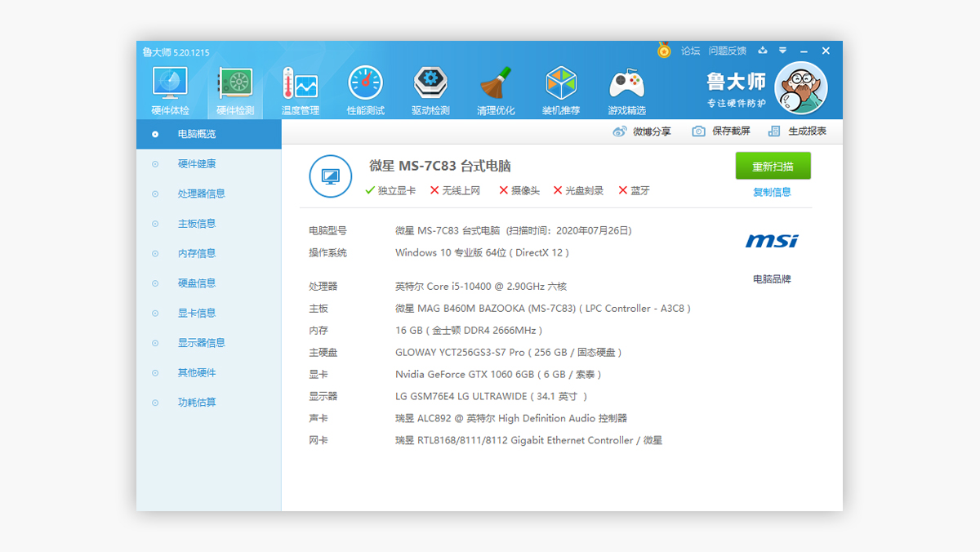The width and height of the screenshot is (980, 552).
Task: Click the 独立显卡 status indicator
Action: click(x=390, y=190)
